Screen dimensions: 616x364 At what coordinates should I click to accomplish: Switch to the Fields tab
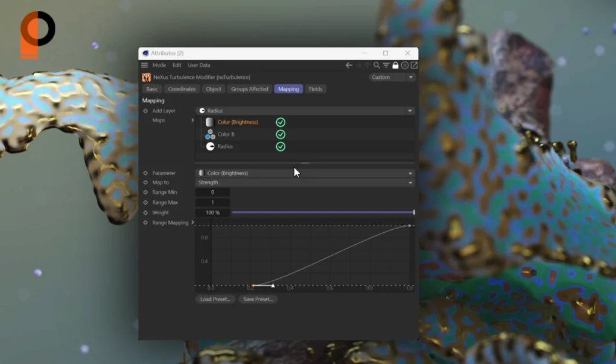pos(315,89)
